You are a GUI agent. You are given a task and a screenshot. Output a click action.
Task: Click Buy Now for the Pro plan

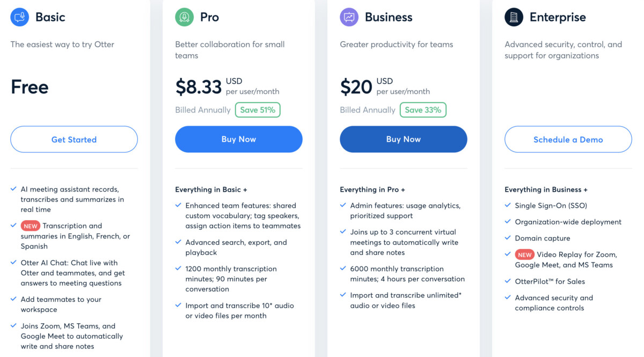(x=238, y=139)
